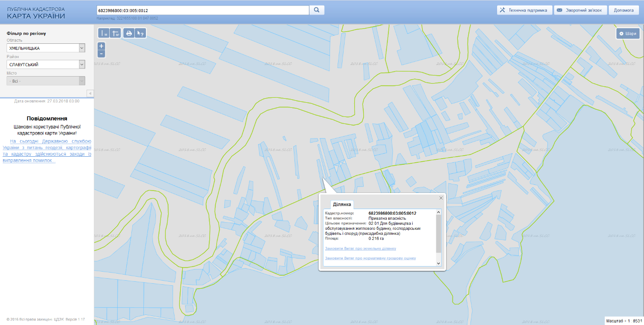
Task: Open the Область dropdown showing ХМЕЛЬНИЦЬКА
Action: [46, 48]
